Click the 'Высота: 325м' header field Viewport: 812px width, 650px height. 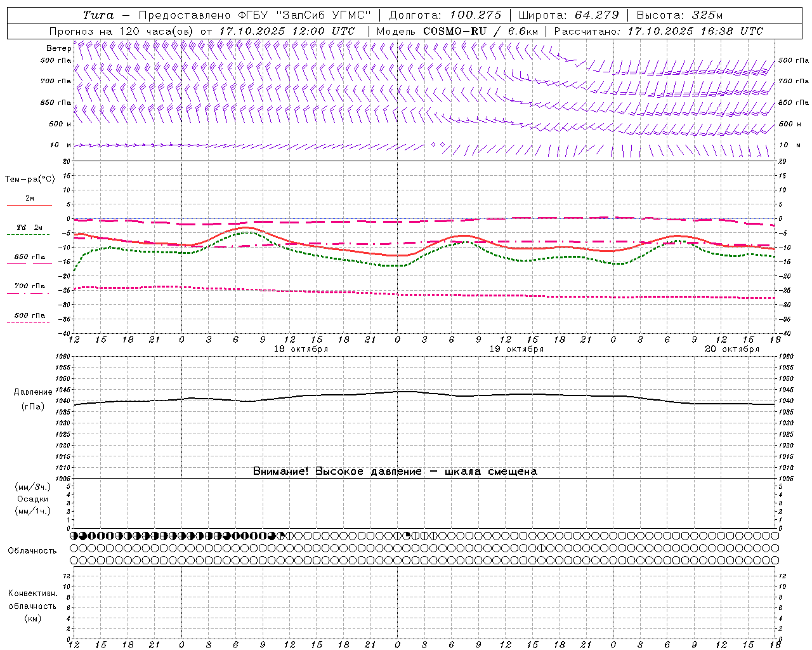(679, 15)
